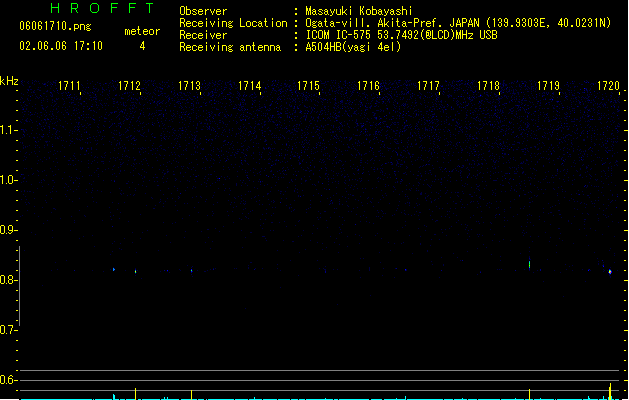
Task: Click time axis label 1715
Action: pyautogui.click(x=308, y=86)
